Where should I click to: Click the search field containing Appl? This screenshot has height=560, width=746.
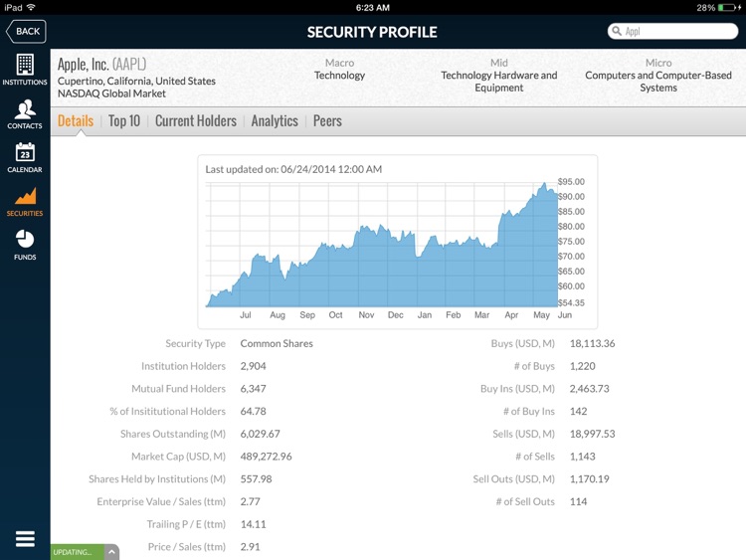tap(676, 32)
